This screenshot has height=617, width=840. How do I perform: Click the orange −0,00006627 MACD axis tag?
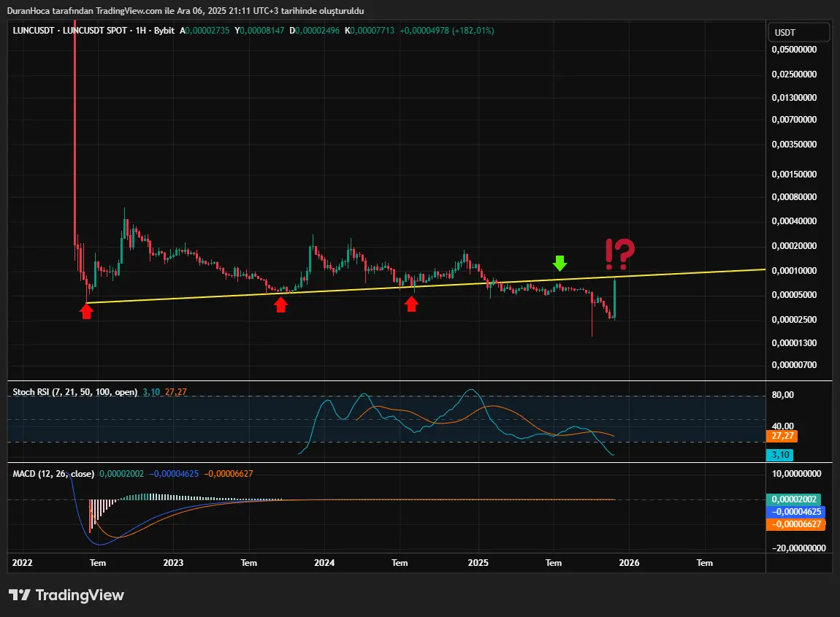tap(796, 524)
